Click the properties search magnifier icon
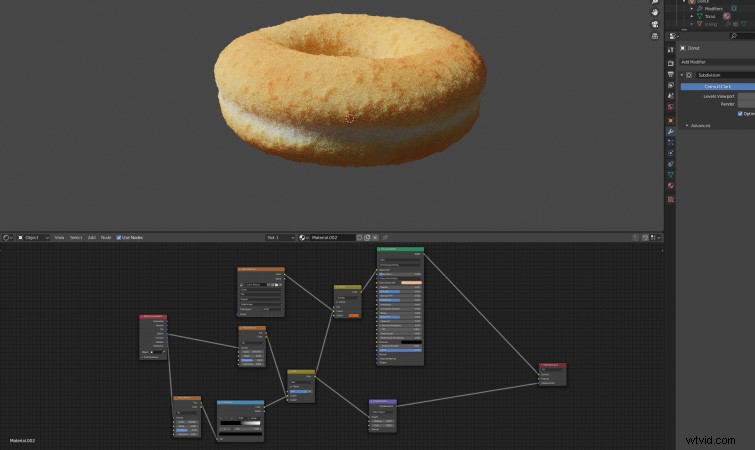The image size is (755, 450). coord(733,36)
